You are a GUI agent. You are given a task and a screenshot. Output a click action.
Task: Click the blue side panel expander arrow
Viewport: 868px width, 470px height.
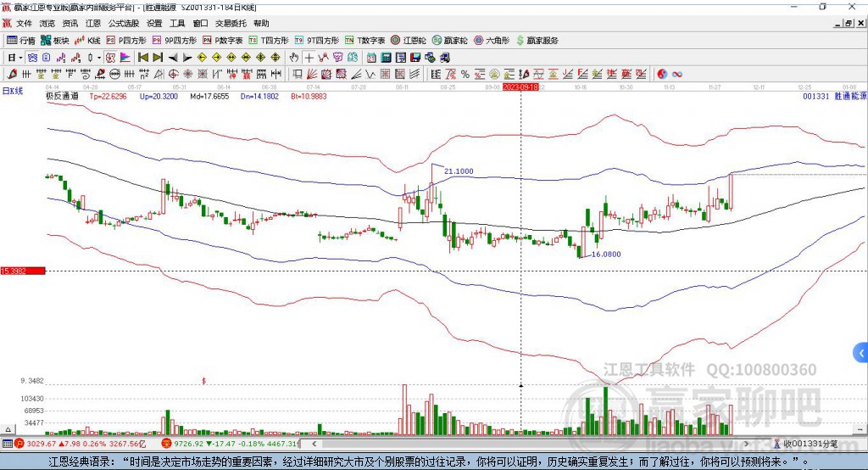[x=861, y=353]
